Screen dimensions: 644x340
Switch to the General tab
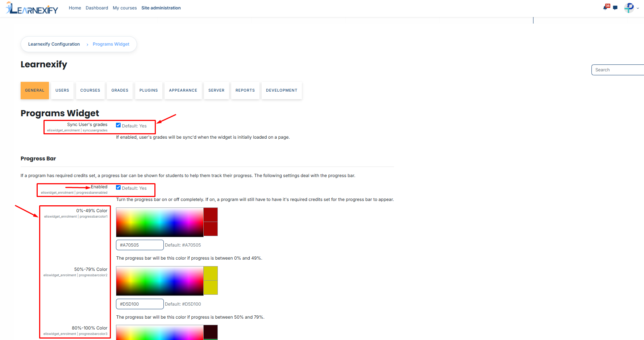click(x=35, y=91)
